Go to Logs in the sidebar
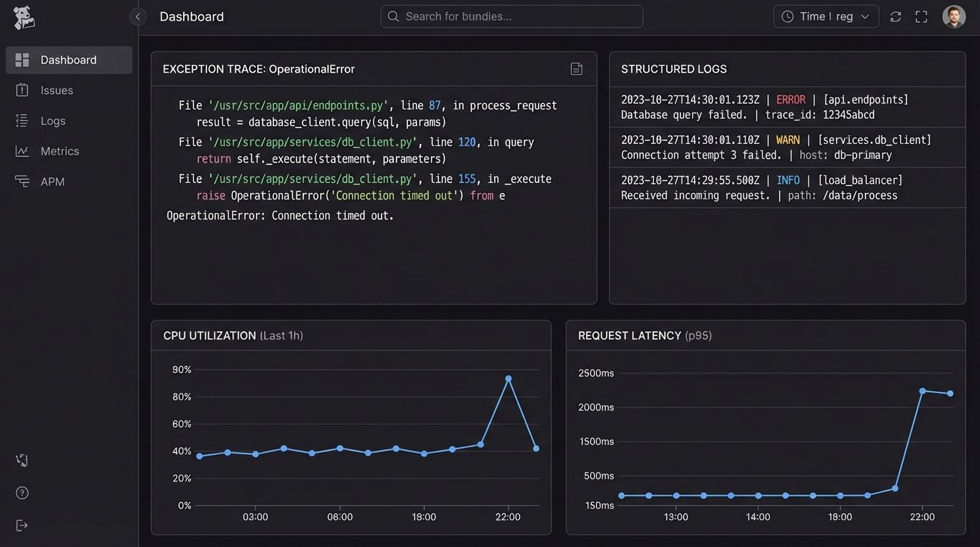The height and width of the screenshot is (547, 980). click(x=53, y=121)
